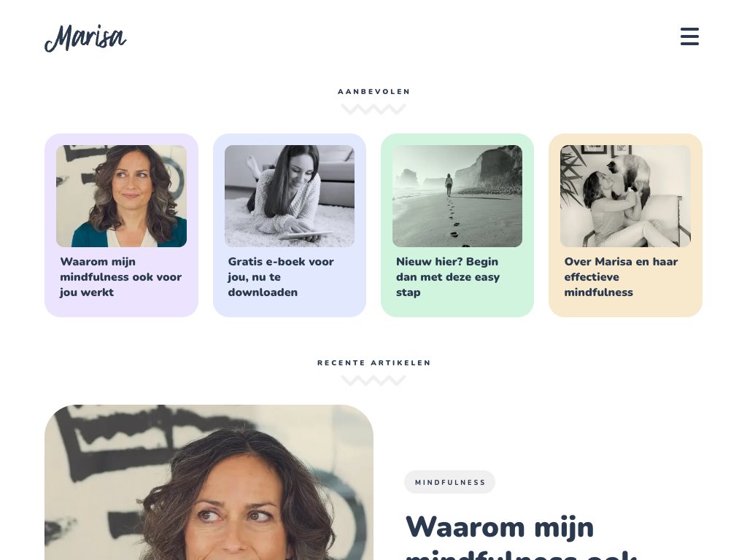Viewport: 747px width, 560px height.
Task: Click the Marisa logo
Action: click(86, 38)
